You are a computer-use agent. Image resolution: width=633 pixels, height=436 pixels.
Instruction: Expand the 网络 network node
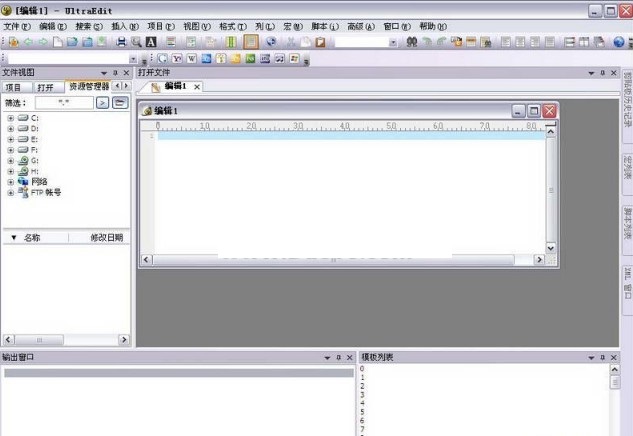(10, 182)
